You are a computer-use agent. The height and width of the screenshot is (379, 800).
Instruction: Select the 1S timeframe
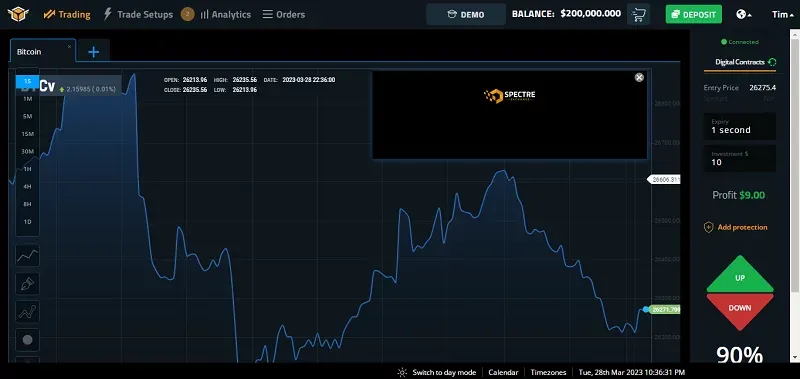[x=28, y=81]
